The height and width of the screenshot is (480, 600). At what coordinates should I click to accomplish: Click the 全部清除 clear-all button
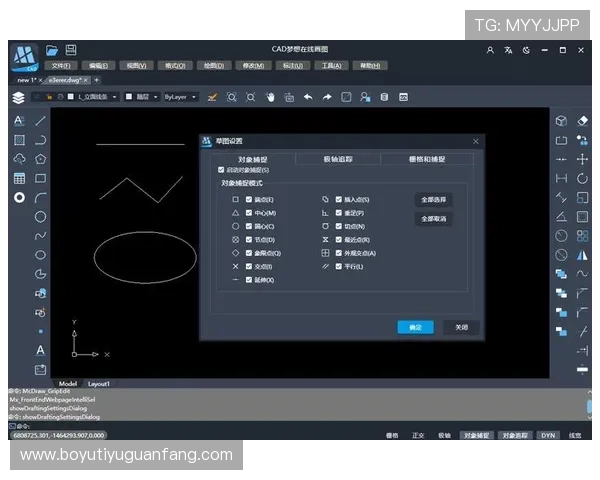[434, 219]
